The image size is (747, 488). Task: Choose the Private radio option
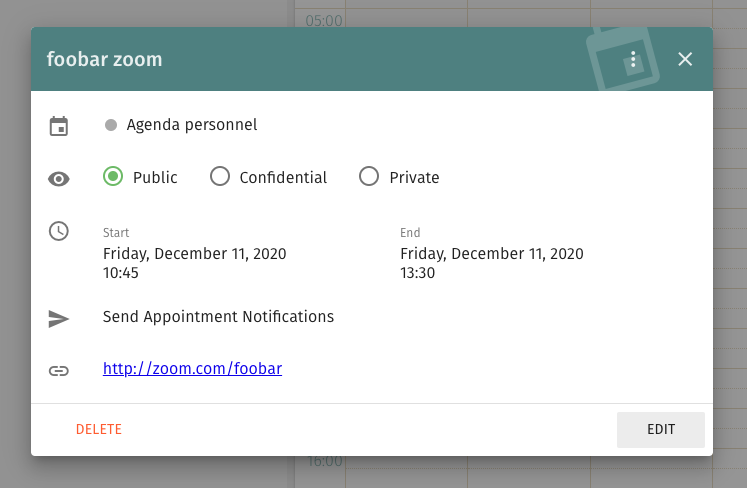pos(369,177)
